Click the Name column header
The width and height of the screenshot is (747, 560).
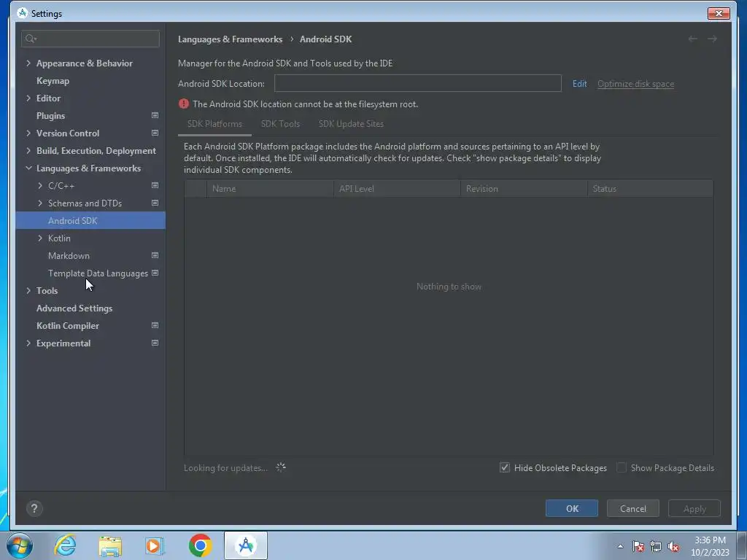pyautogui.click(x=270, y=189)
